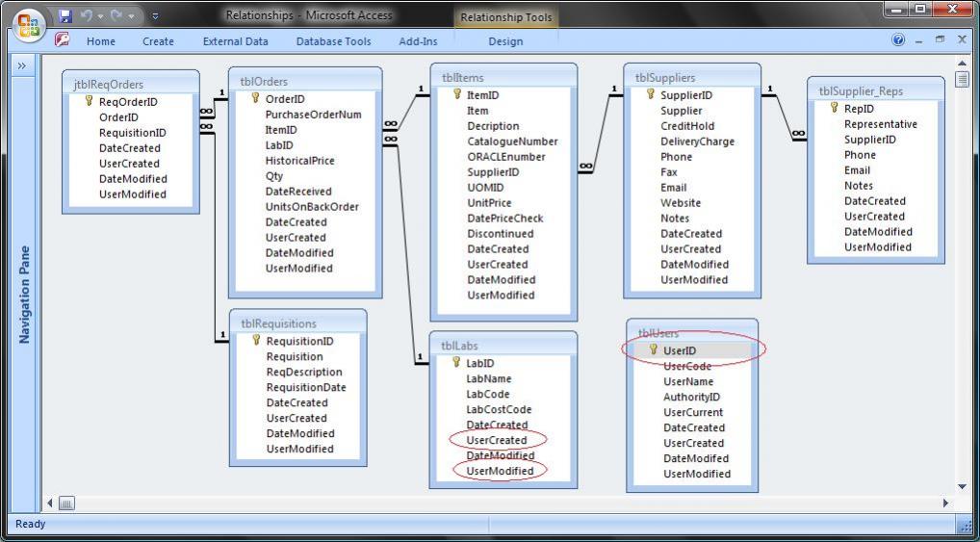The image size is (980, 542).
Task: Select RequisitionID key field in tblRequisitions
Action: (x=299, y=342)
